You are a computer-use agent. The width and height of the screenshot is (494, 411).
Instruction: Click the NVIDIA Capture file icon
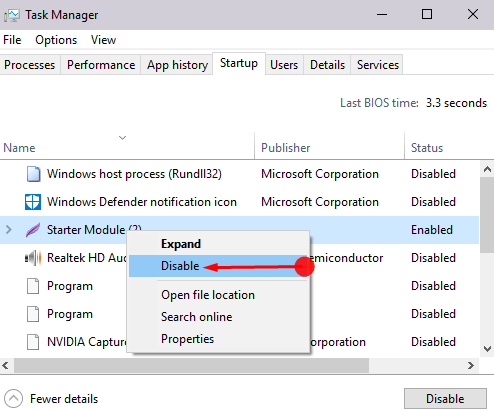coord(33,342)
